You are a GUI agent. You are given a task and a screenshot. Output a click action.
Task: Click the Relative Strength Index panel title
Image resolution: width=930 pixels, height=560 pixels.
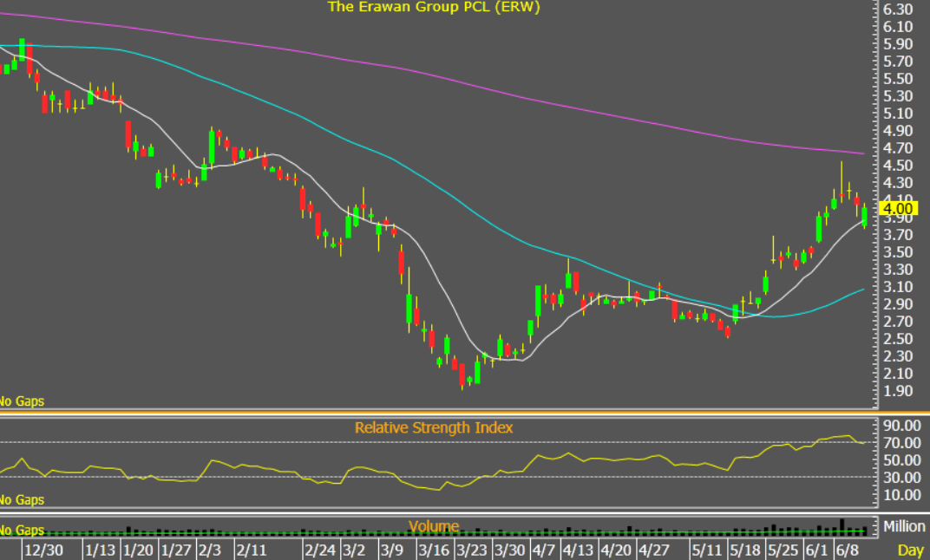434,428
